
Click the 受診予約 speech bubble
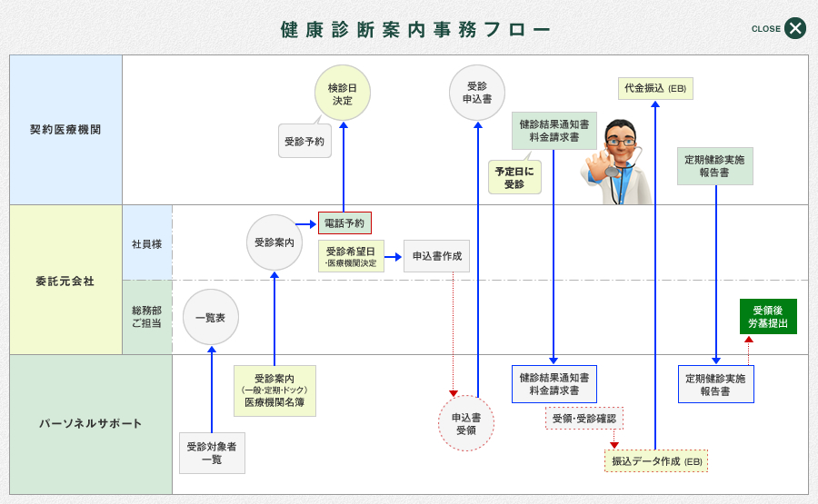304,142
